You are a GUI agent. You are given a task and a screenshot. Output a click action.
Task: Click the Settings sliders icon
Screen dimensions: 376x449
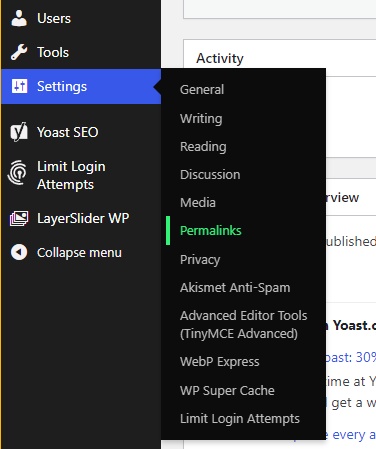[19, 86]
